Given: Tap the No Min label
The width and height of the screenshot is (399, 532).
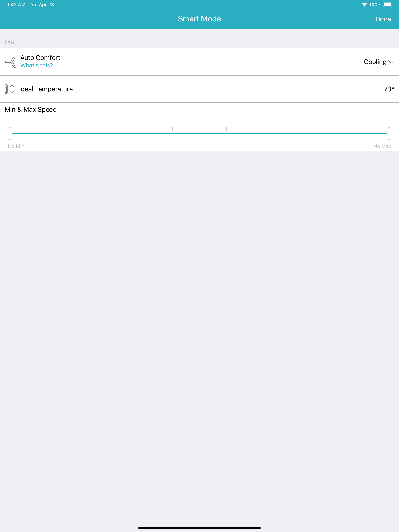Looking at the screenshot, I should coord(16,146).
